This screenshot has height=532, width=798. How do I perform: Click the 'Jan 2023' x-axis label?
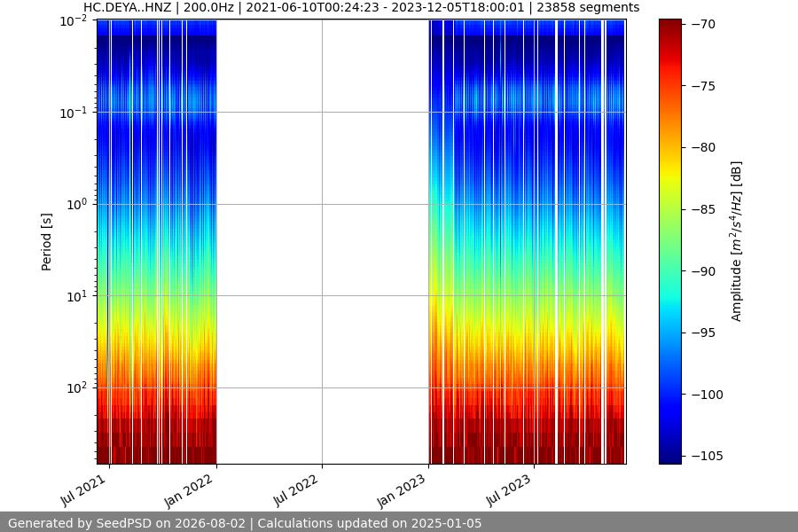tap(402, 492)
